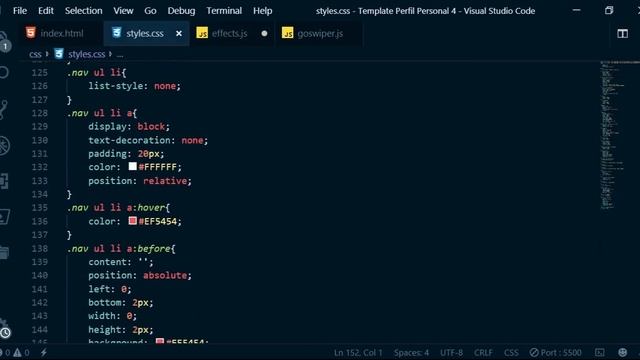The height and width of the screenshot is (360, 640).
Task: Open the Debug menu
Action: pyautogui.click(x=181, y=11)
